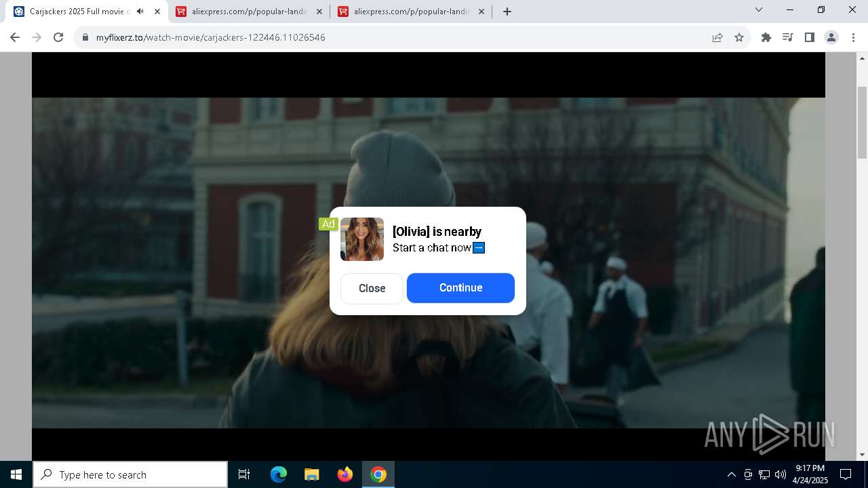
Task: Restore down the Chrome window
Action: point(821,10)
